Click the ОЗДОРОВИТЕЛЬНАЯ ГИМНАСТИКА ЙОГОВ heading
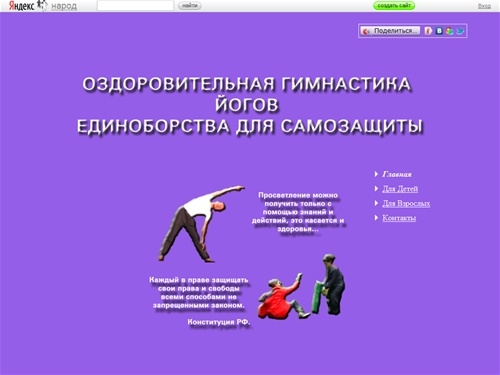 (x=247, y=94)
